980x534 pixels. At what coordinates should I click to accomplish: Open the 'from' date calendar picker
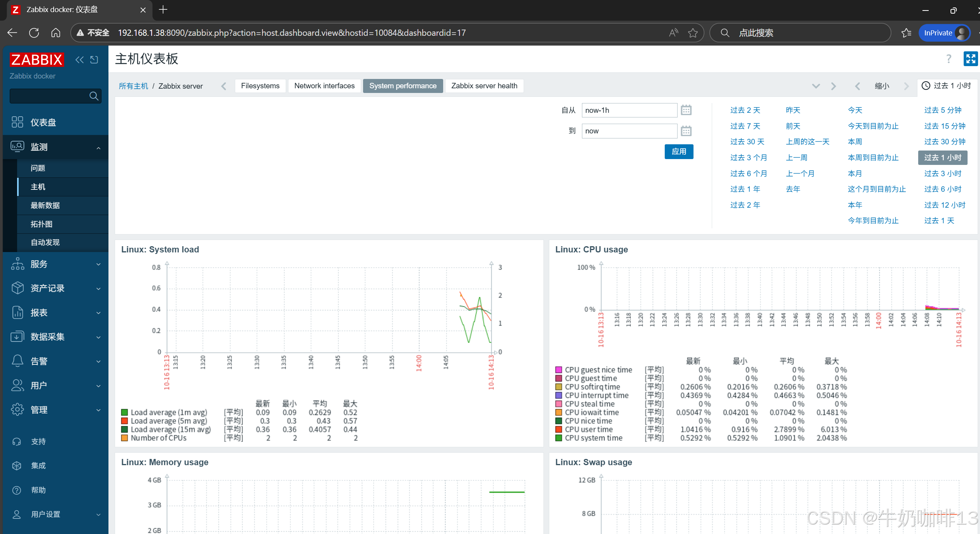pos(686,110)
